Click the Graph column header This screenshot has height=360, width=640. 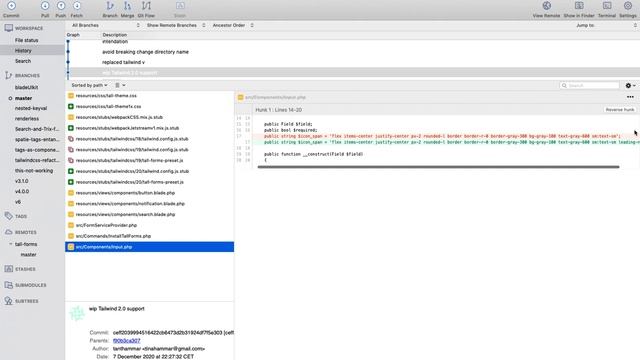(x=73, y=35)
